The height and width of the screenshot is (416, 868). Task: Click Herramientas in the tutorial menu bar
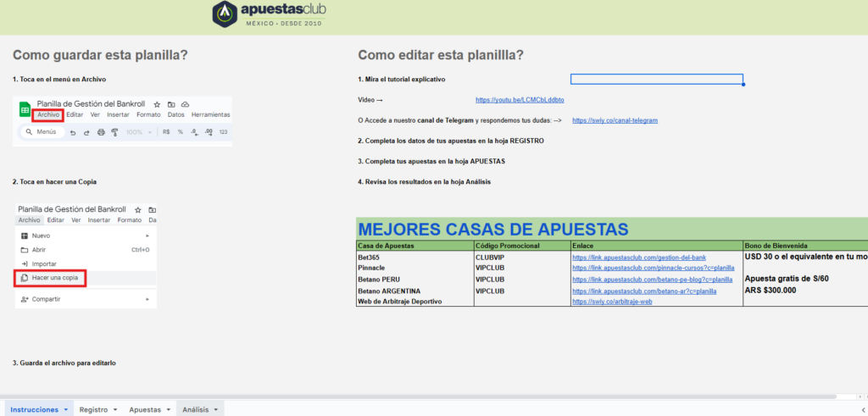(x=211, y=115)
